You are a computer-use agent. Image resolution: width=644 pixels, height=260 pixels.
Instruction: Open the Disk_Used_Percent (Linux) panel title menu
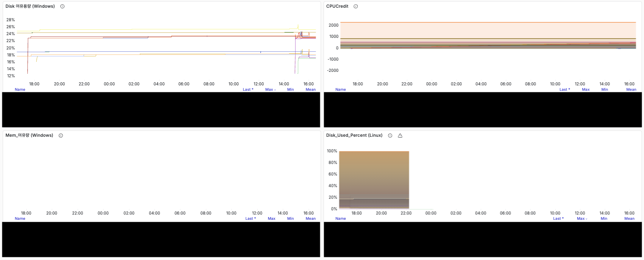(x=354, y=136)
